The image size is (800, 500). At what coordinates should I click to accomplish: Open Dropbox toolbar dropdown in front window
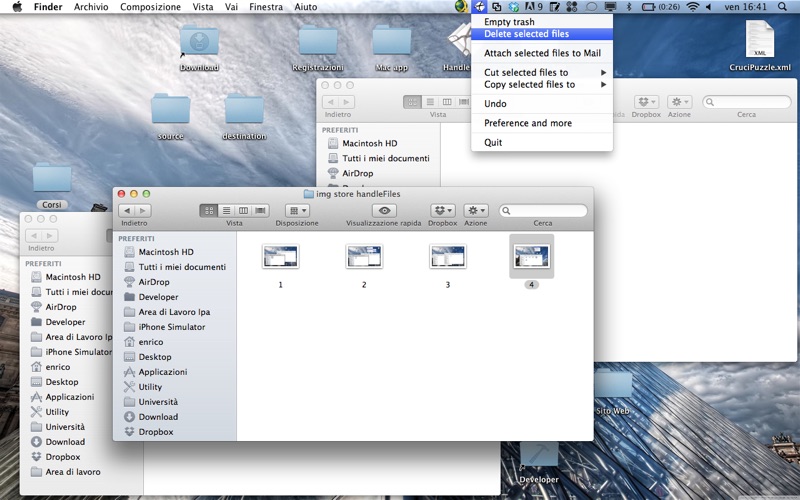tap(442, 210)
